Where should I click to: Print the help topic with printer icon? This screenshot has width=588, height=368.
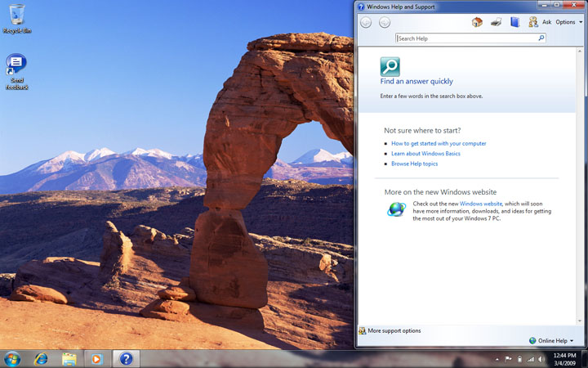pos(497,22)
